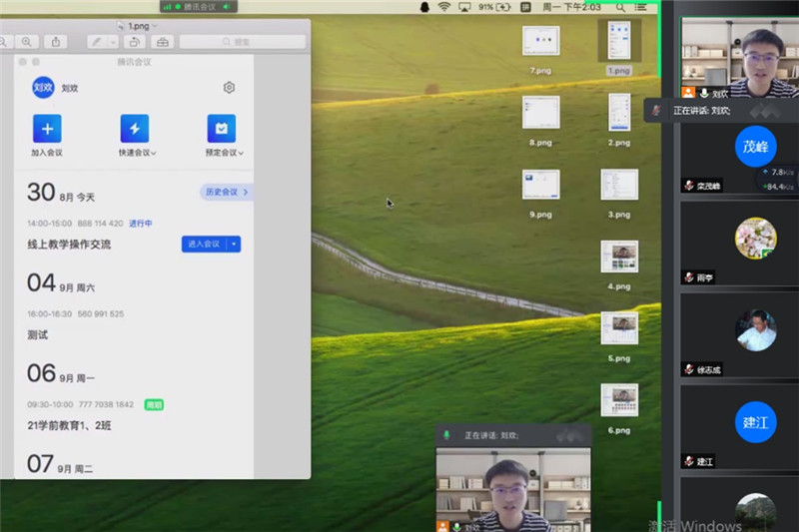
Task: Open 历史会议 meeting history
Action: (226, 192)
